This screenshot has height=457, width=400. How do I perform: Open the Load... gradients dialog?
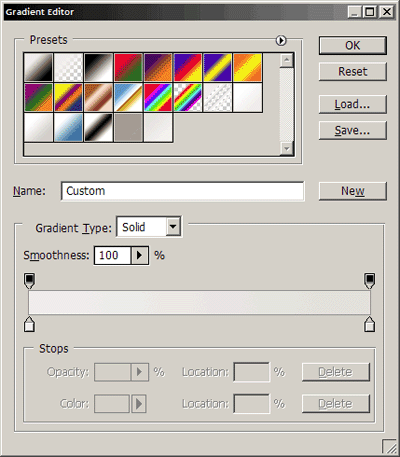pos(353,104)
